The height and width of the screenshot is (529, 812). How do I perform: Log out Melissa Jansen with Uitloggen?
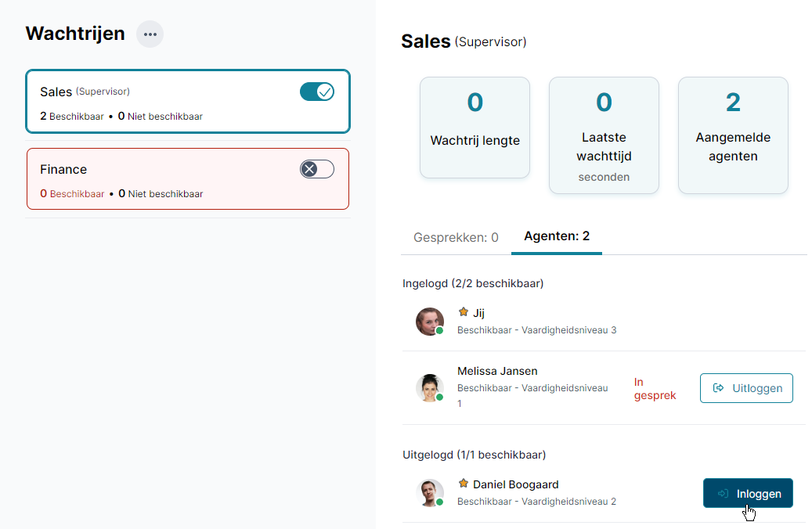[x=746, y=388]
